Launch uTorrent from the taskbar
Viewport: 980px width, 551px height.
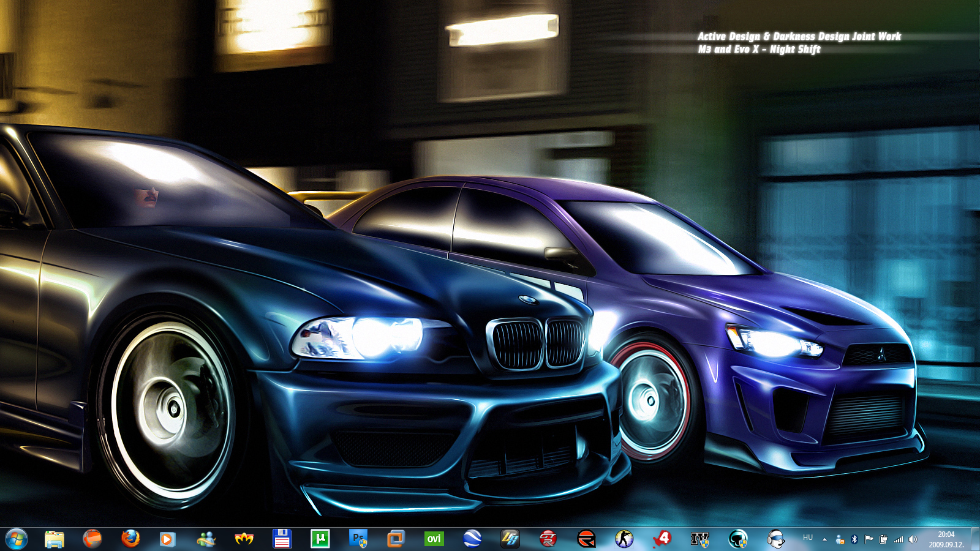click(320, 539)
